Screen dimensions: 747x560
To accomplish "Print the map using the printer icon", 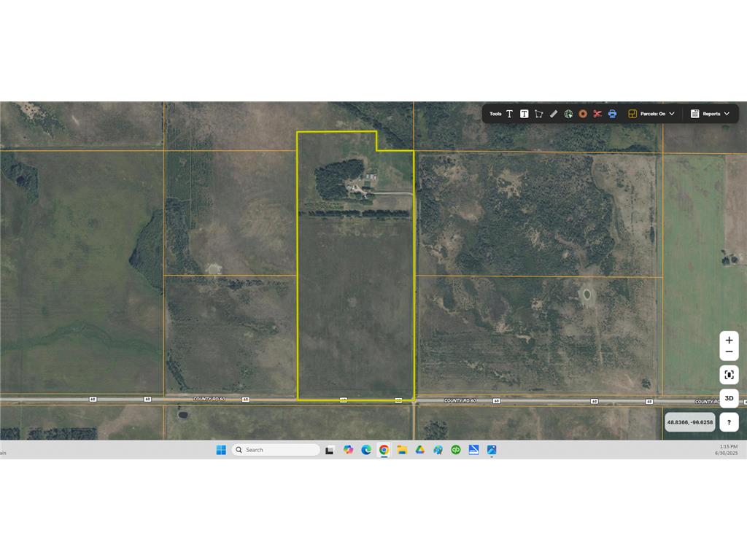I will point(613,114).
